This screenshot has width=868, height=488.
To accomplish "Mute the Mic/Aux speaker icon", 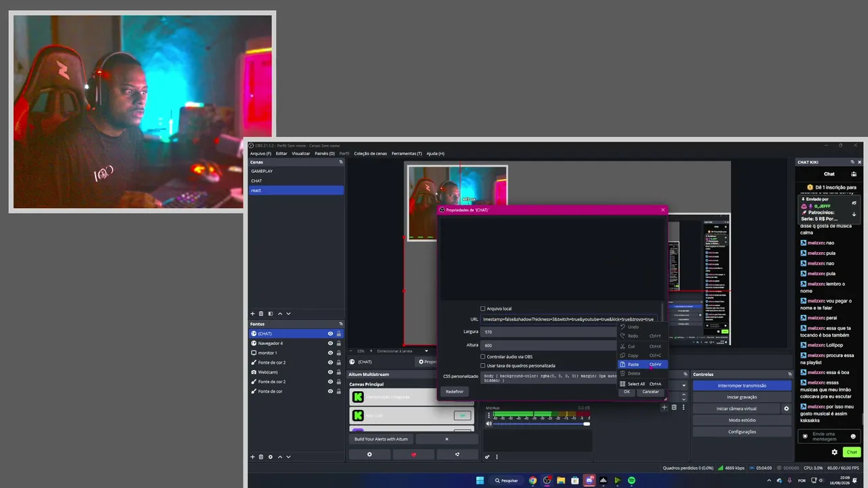I will [x=488, y=424].
